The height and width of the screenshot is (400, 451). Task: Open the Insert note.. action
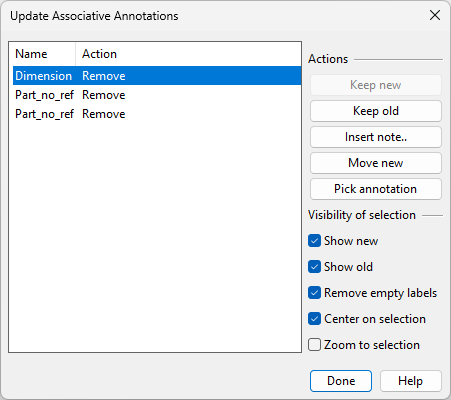click(376, 137)
